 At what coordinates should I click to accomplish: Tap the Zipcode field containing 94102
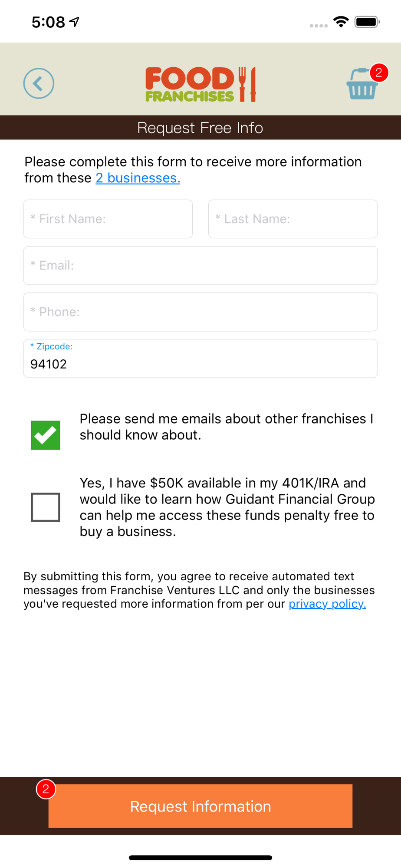200,359
